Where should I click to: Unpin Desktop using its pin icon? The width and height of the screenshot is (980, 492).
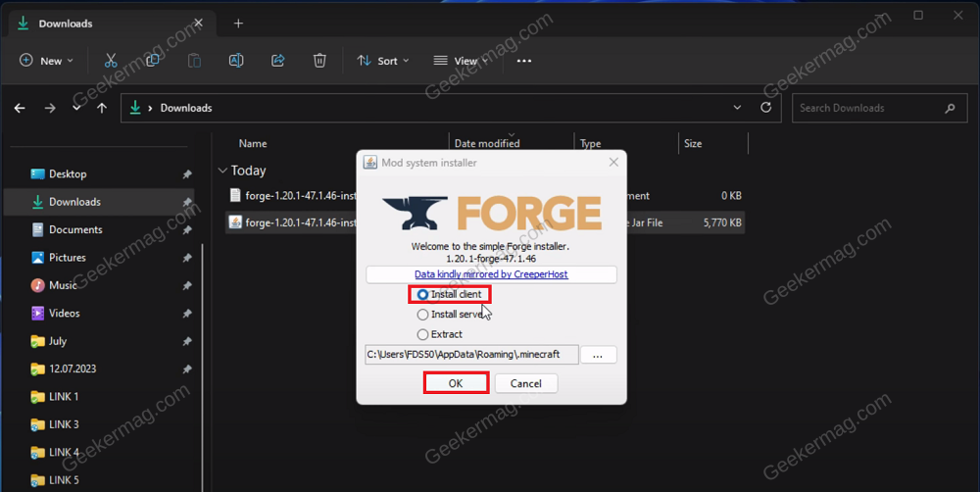(x=187, y=174)
